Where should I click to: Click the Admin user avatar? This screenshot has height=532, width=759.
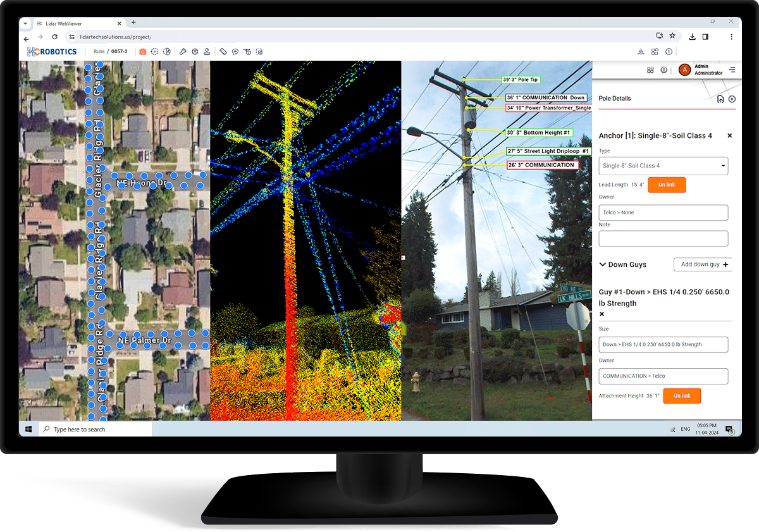point(684,70)
